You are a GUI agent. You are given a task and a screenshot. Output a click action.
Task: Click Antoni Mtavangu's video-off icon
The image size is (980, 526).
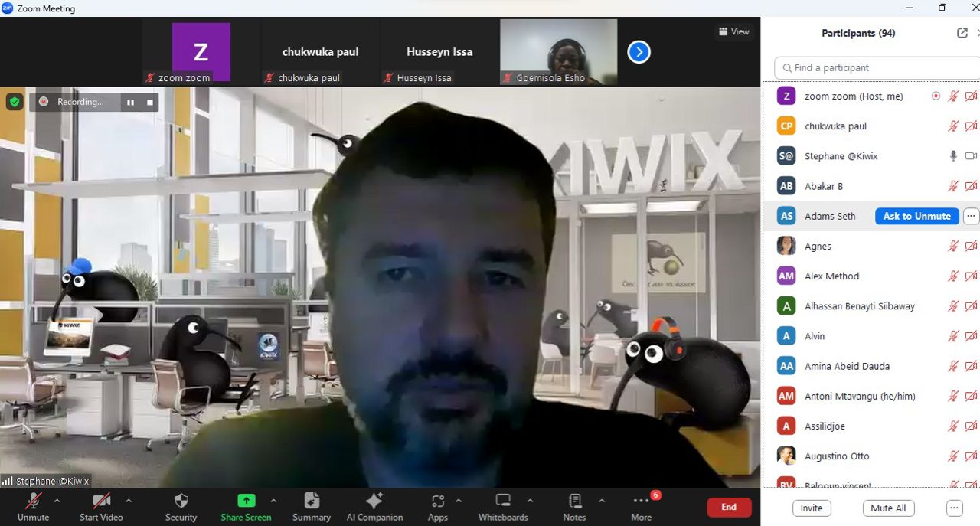971,396
